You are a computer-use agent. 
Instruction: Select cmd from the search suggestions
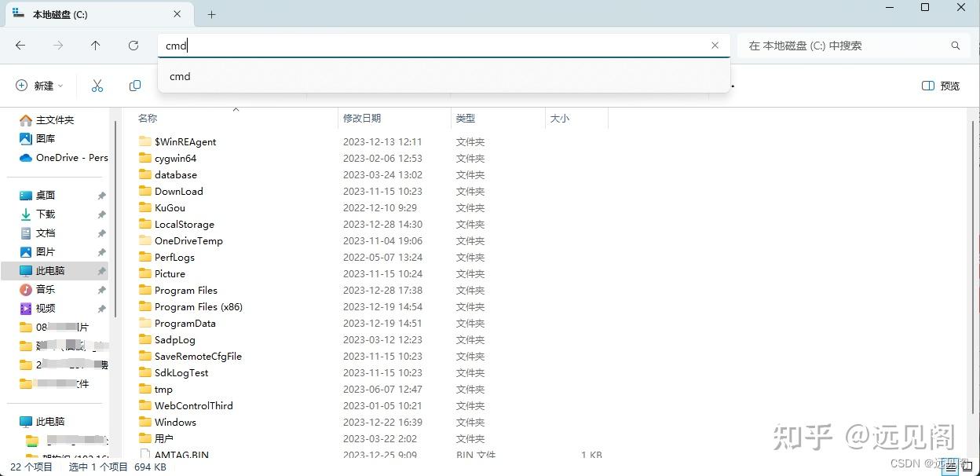click(x=180, y=76)
